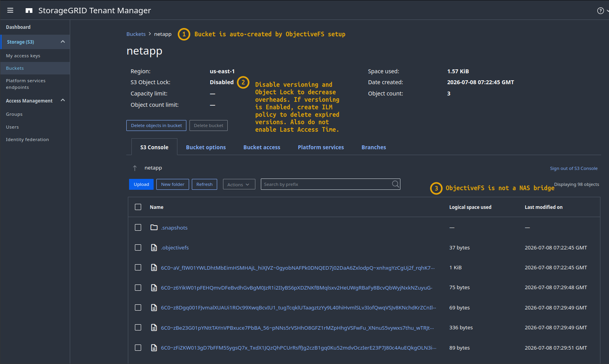The width and height of the screenshot is (609, 364).
Task: Tick checkbox for 6C0~zBe23G01 object
Action: [x=138, y=327]
